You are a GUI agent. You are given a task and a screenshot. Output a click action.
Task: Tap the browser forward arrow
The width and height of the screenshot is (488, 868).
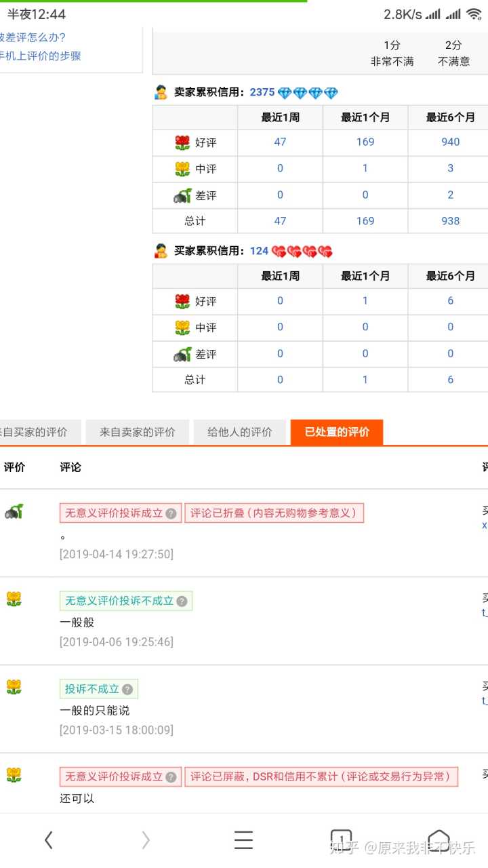coord(146,840)
